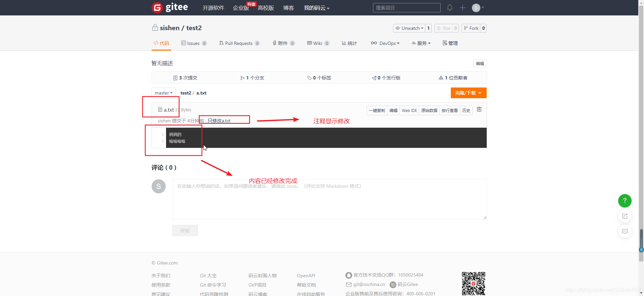Open the 附件 tab

(x=284, y=43)
